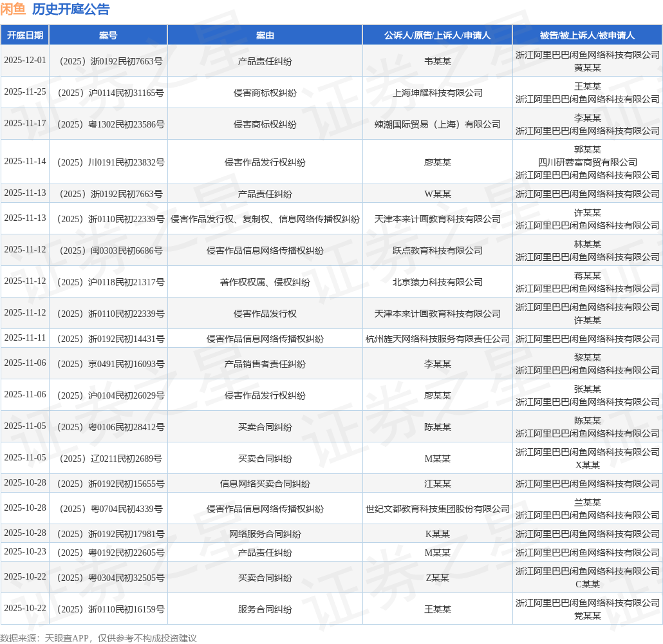Select case number 川0191民初23832号

(x=111, y=162)
